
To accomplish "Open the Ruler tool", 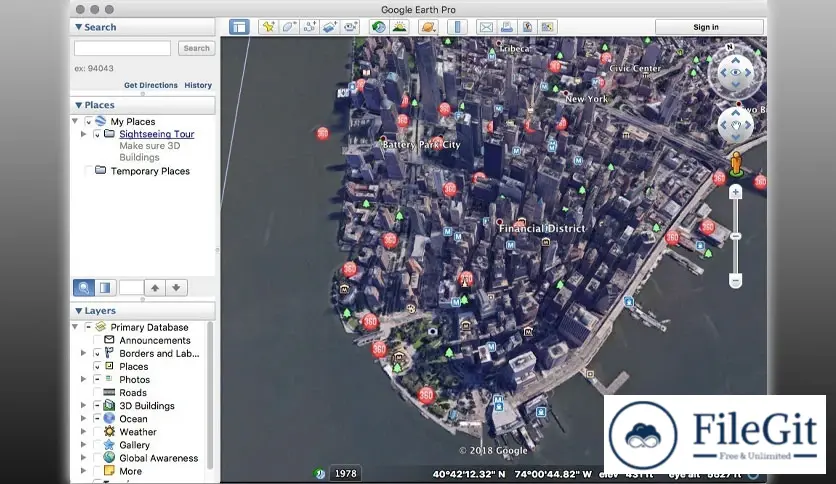I will click(457, 27).
